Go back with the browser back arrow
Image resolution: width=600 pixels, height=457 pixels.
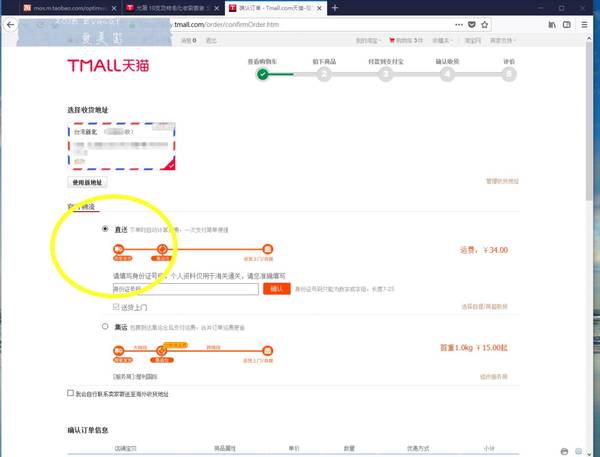click(10, 25)
